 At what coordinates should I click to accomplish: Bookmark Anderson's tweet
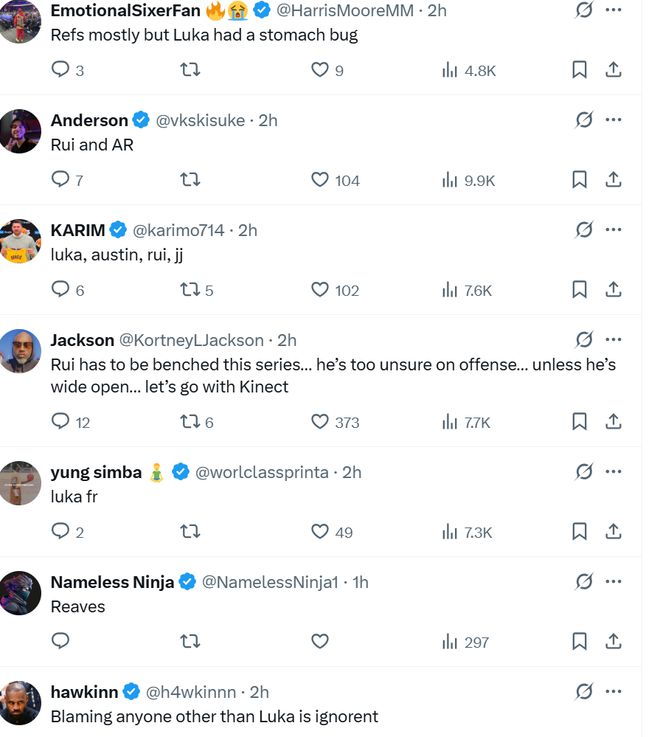pos(579,180)
